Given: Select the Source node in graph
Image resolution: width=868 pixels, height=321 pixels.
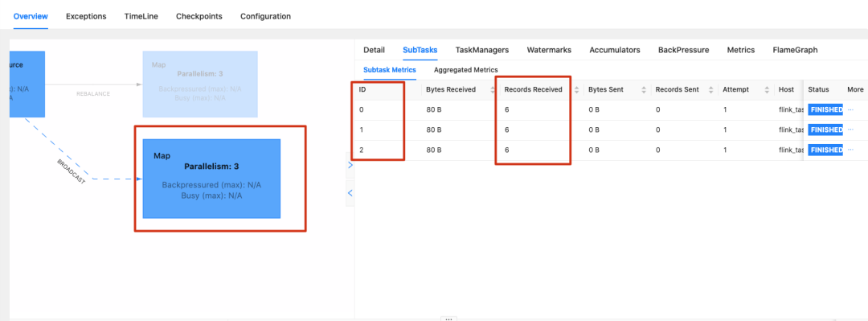Looking at the screenshot, I should [27, 84].
